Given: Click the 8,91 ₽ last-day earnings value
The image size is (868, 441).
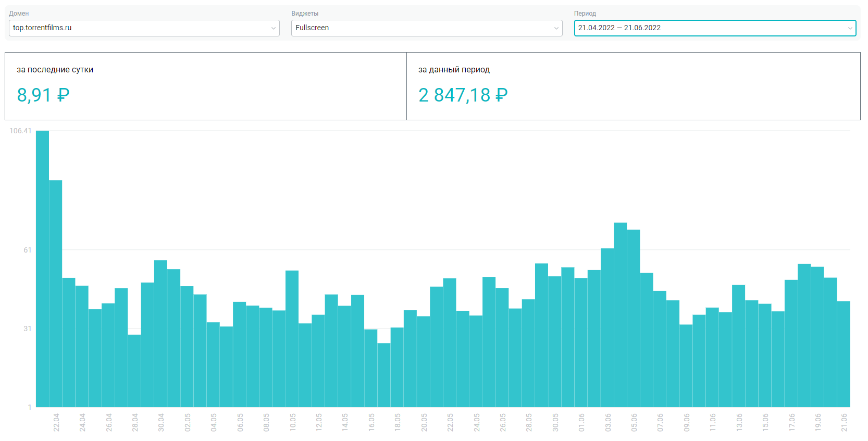Looking at the screenshot, I should pos(43,95).
